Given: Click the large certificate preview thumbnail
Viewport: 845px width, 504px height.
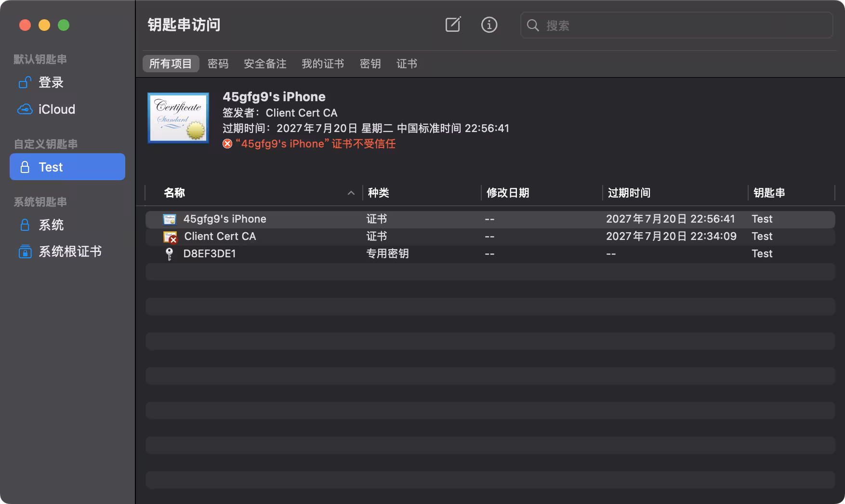Looking at the screenshot, I should [x=178, y=118].
